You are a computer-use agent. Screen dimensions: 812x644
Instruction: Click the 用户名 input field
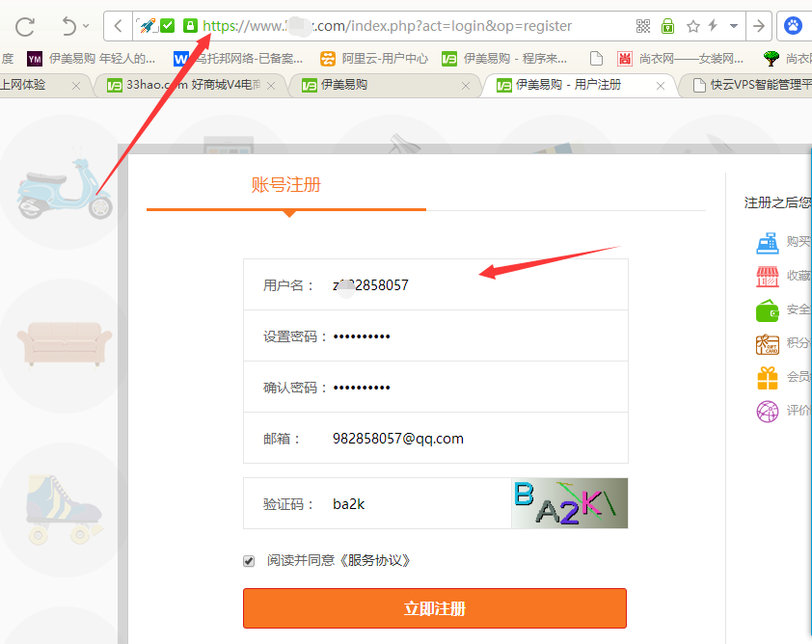click(x=436, y=284)
